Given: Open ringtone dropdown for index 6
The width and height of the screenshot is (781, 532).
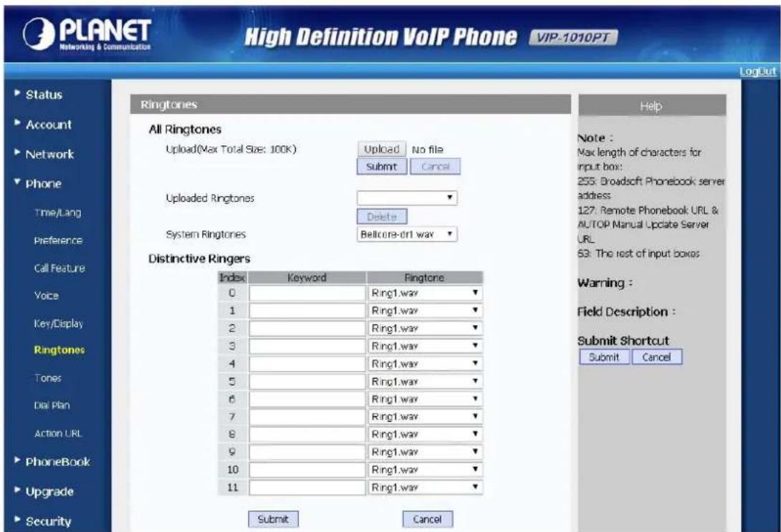Looking at the screenshot, I should [425, 399].
